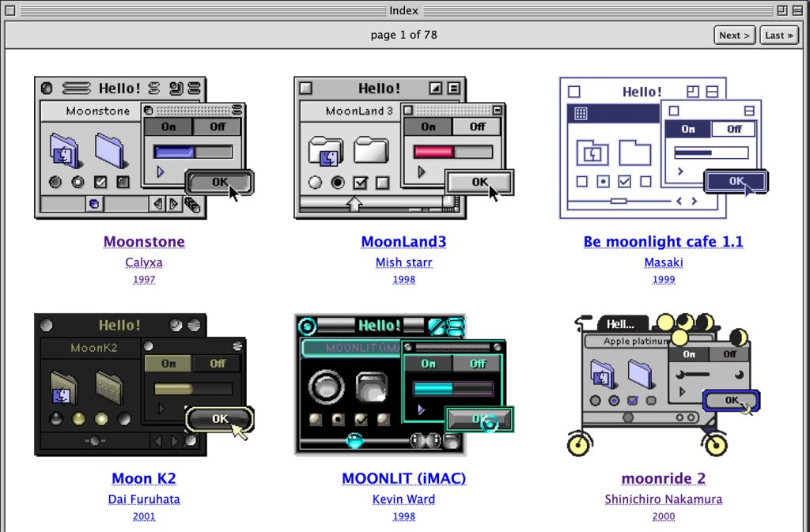The width and height of the screenshot is (810, 532).
Task: Click the Finder folder icon in MoonLand3 preview
Action: click(325, 152)
